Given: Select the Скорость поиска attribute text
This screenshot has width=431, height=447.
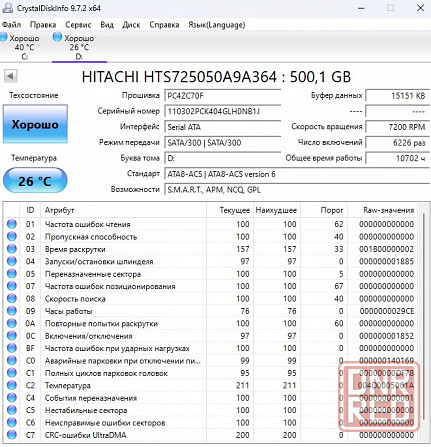Looking at the screenshot, I should coord(75,299).
